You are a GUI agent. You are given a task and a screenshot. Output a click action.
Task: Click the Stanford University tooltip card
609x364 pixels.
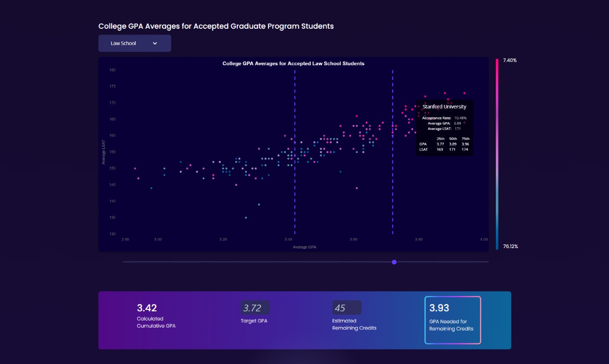pos(445,127)
